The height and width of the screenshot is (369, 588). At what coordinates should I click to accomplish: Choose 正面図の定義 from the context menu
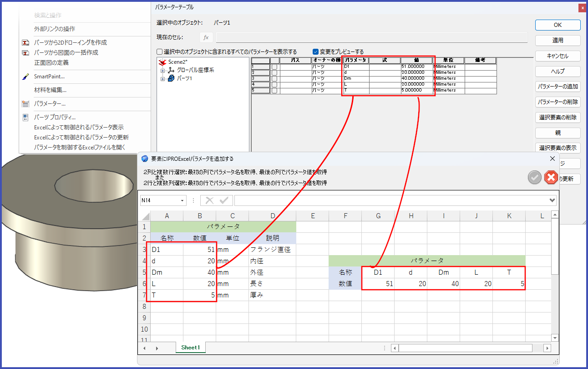pos(51,62)
